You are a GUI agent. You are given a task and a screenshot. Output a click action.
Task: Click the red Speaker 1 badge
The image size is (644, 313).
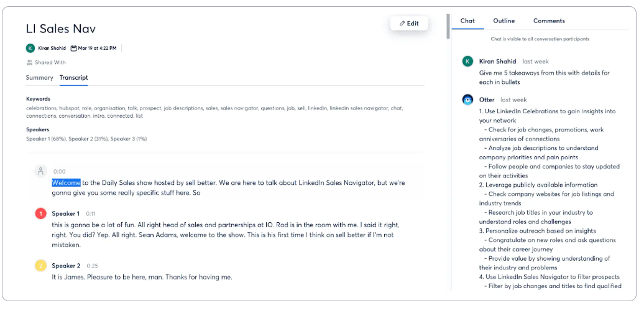[x=40, y=213]
